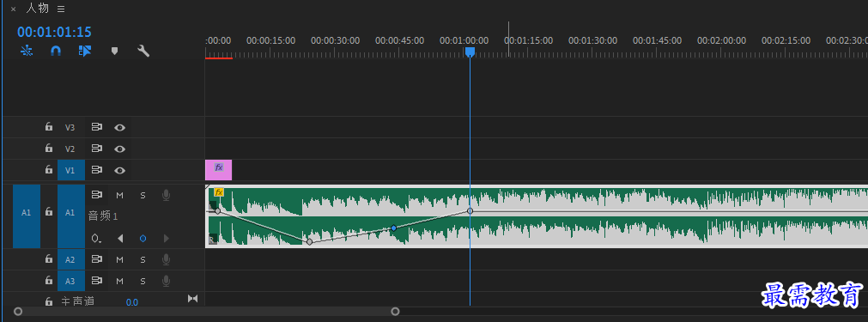Toggle the lock on track A3
This screenshot has height=322, width=868.
click(x=49, y=281)
